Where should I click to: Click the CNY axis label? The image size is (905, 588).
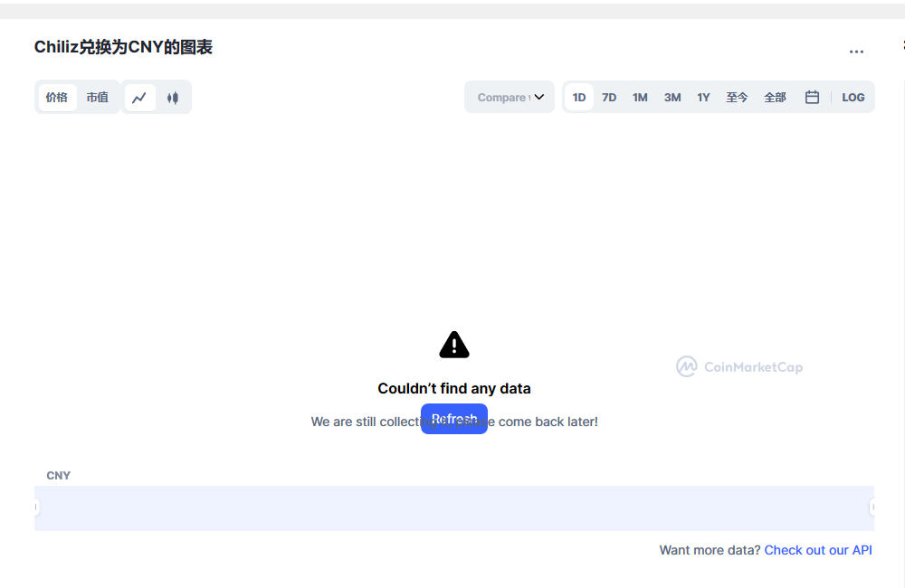(58, 476)
